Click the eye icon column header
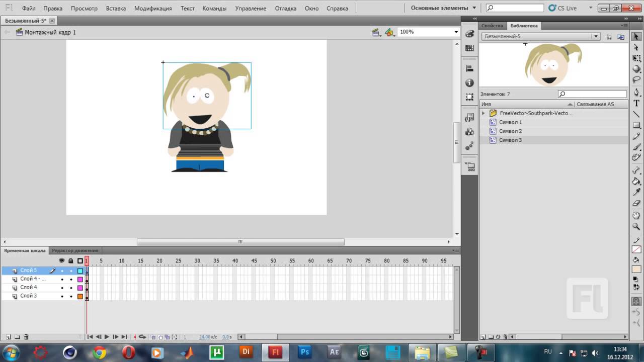This screenshot has height=362, width=644. (x=62, y=261)
